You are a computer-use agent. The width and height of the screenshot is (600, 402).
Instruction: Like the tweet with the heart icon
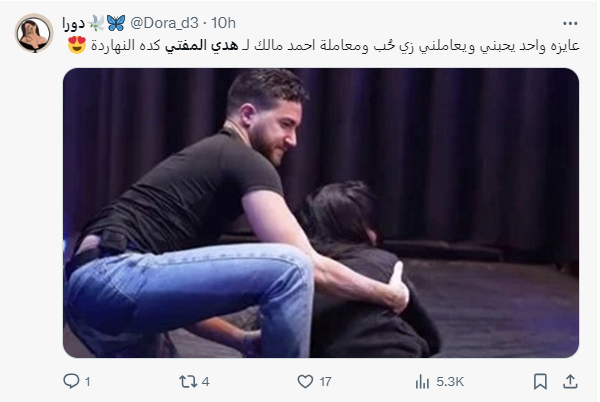305,381
